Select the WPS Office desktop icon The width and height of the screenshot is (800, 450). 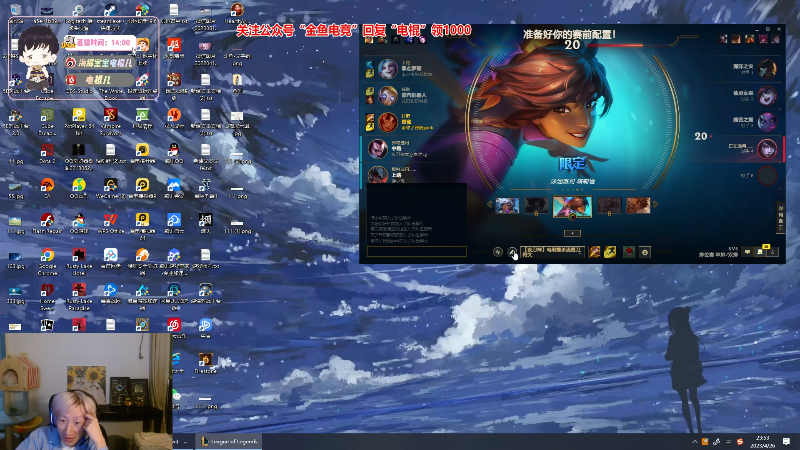pyautogui.click(x=110, y=223)
